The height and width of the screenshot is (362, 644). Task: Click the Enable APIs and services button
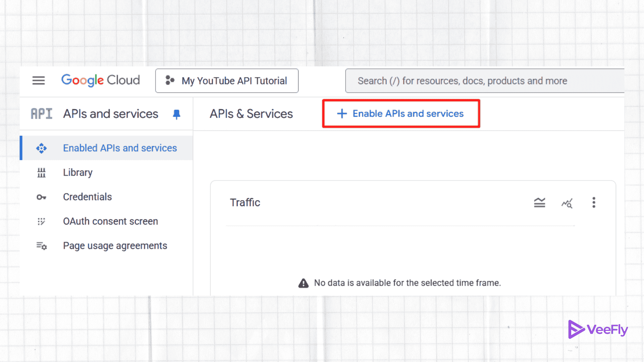(x=401, y=114)
